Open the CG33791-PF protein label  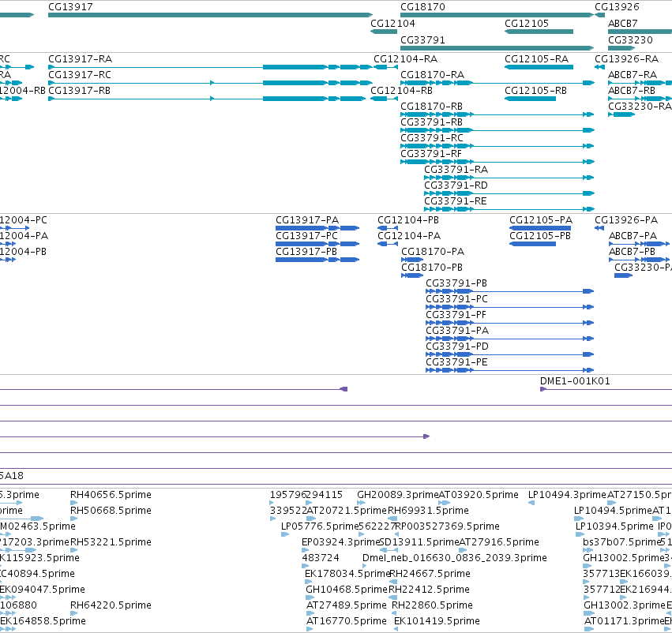tap(456, 315)
